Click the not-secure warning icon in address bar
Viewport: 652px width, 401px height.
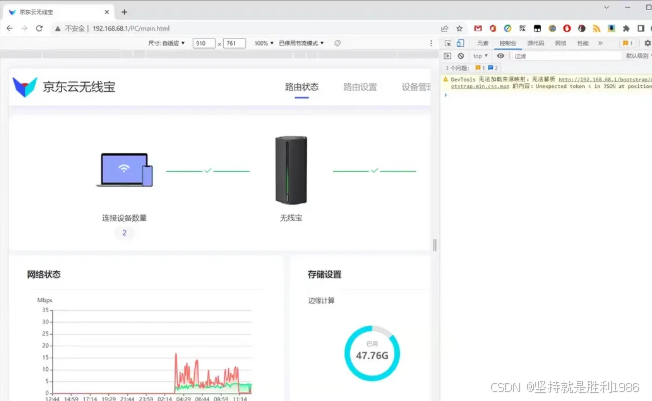click(58, 28)
